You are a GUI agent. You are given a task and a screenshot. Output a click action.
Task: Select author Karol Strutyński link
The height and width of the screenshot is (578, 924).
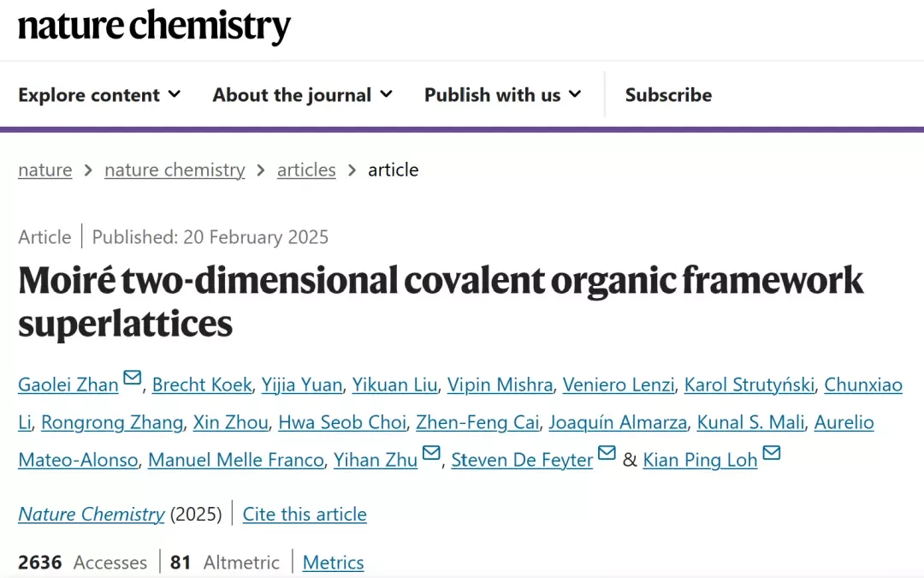pyautogui.click(x=749, y=385)
